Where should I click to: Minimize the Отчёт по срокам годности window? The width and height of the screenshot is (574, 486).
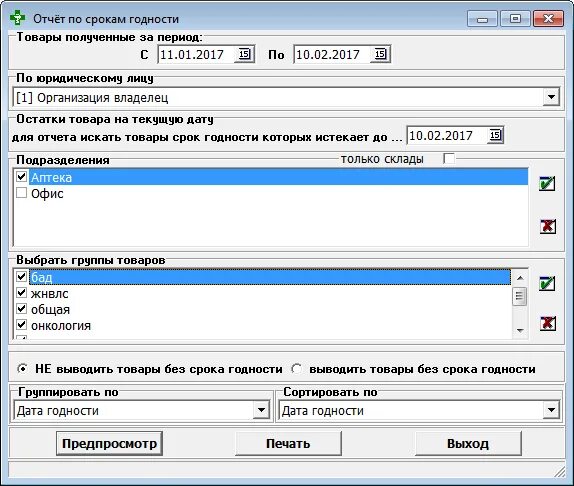coord(482,18)
